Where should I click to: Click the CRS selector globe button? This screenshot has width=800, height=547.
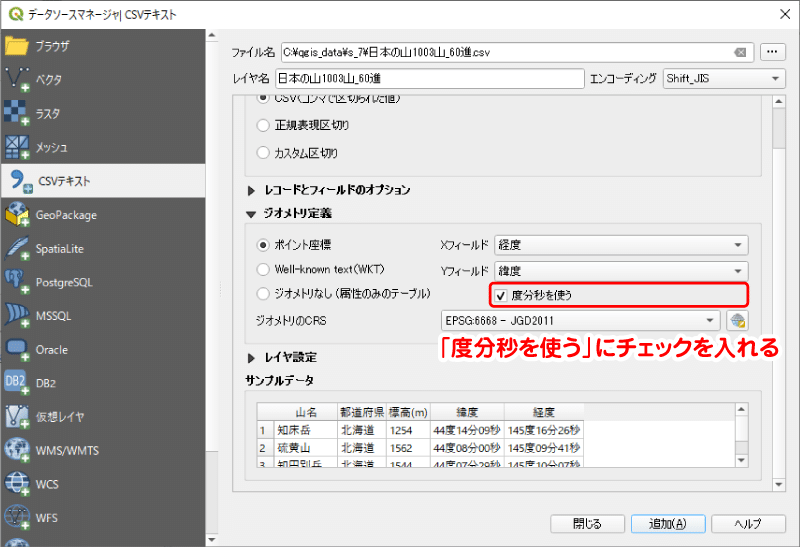click(x=737, y=321)
